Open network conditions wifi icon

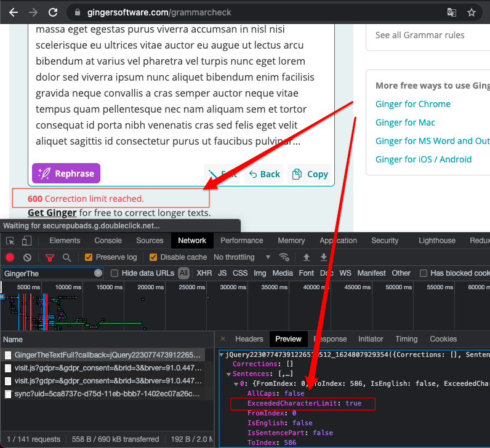[x=284, y=257]
